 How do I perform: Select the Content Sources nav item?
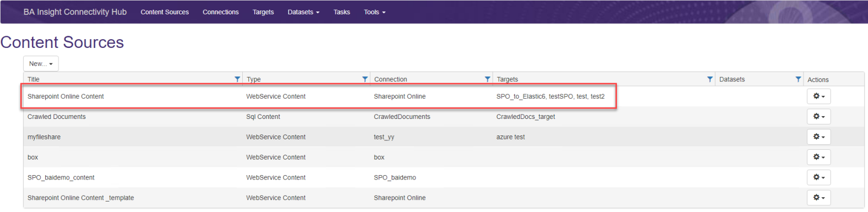pos(164,12)
